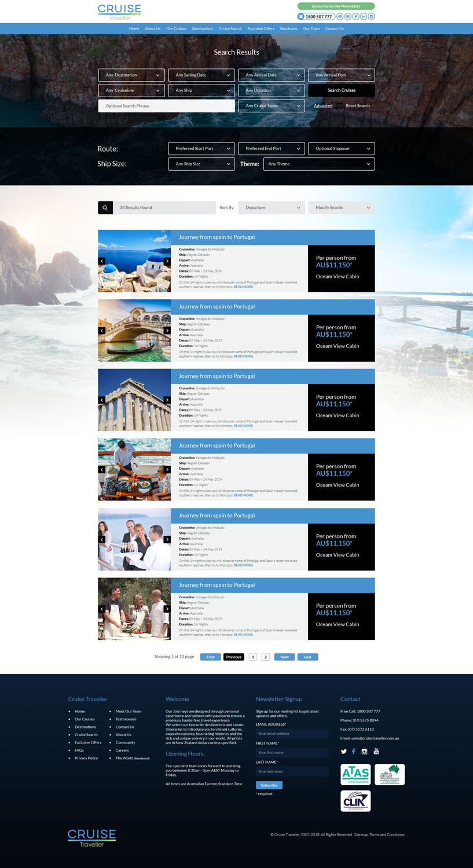Open the YouTube icon in the header

pos(340,16)
